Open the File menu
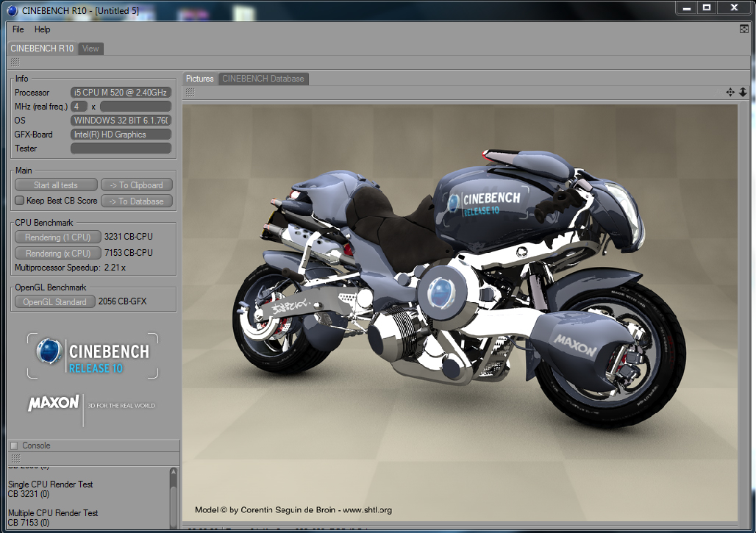 18,29
